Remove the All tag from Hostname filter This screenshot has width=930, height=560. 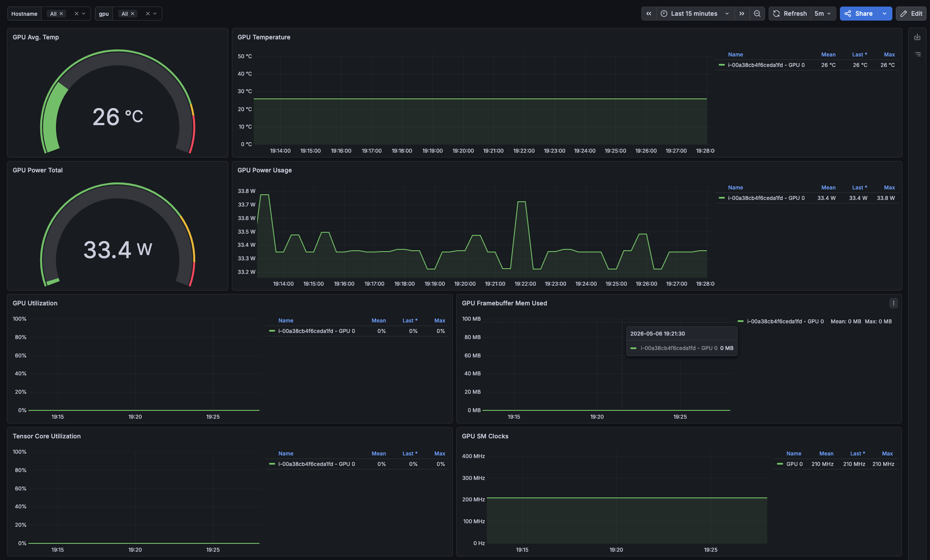(61, 14)
